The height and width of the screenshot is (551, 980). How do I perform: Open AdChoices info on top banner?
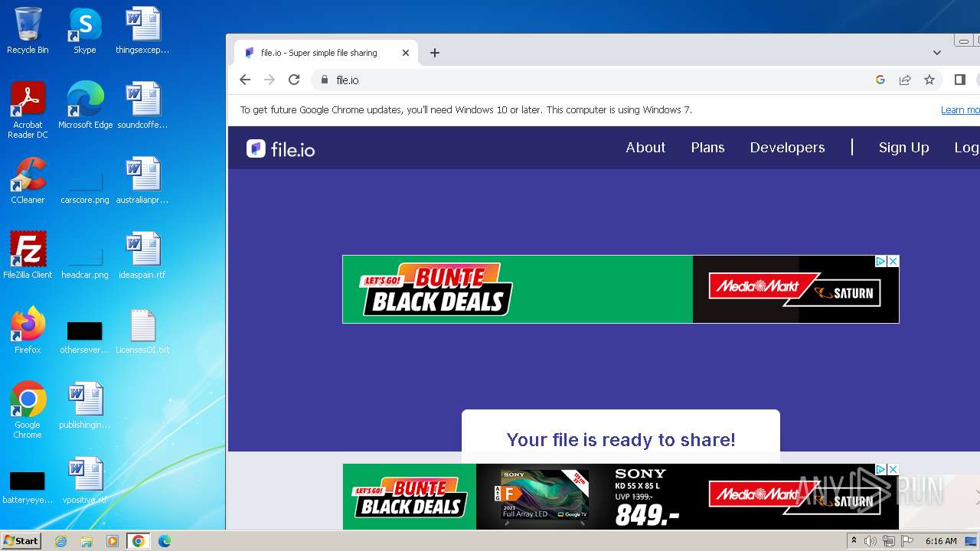tap(881, 261)
